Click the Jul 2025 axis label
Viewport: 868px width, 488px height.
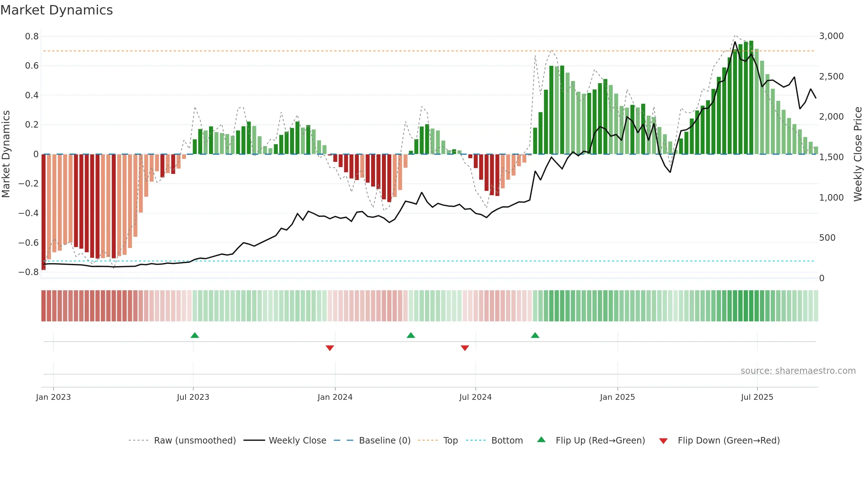click(x=757, y=397)
